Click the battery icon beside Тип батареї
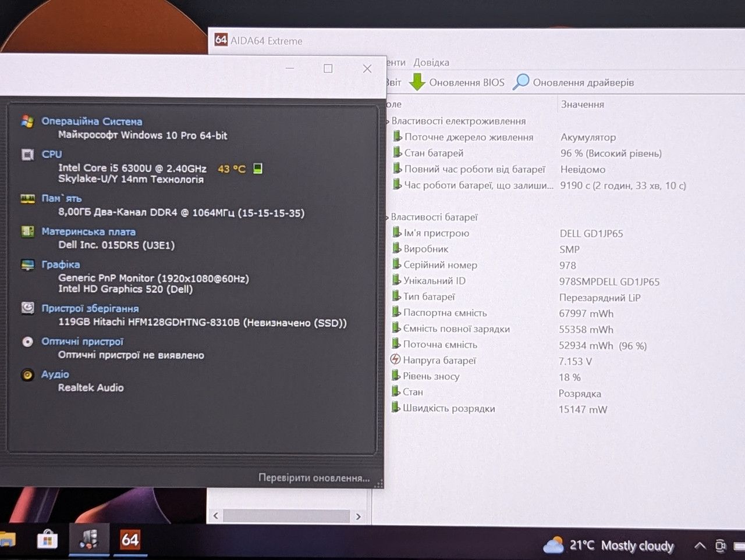Image resolution: width=745 pixels, height=560 pixels. pos(396,296)
